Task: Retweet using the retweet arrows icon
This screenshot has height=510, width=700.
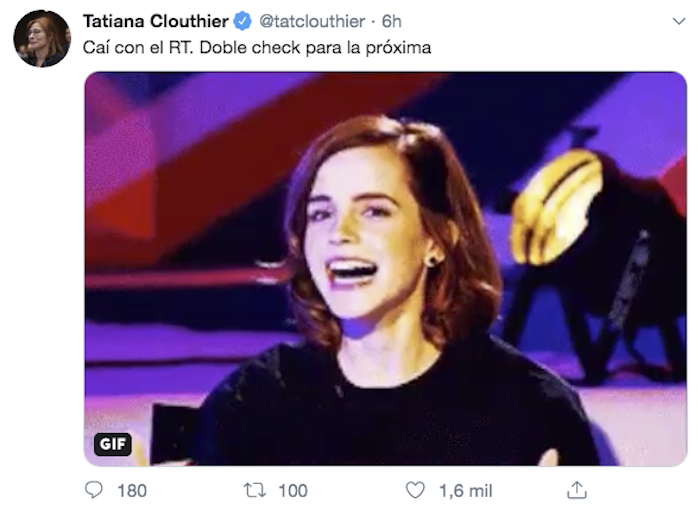Action: 255,490
